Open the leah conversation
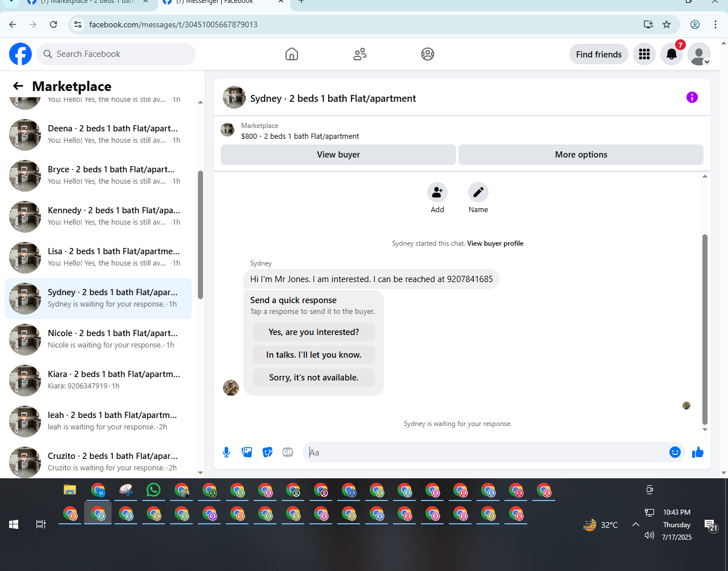Screen dimensions: 728x571 click(x=98, y=421)
